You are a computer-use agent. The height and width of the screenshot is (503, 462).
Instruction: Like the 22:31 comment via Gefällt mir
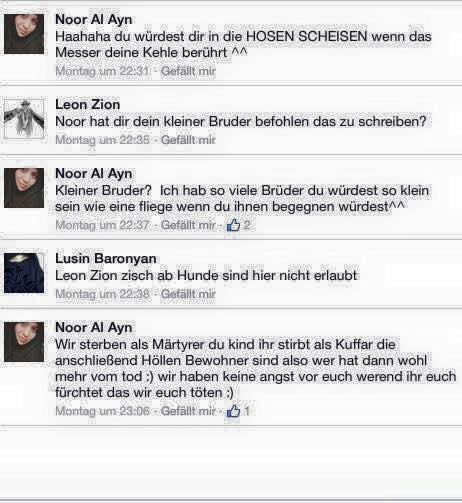pos(188,71)
